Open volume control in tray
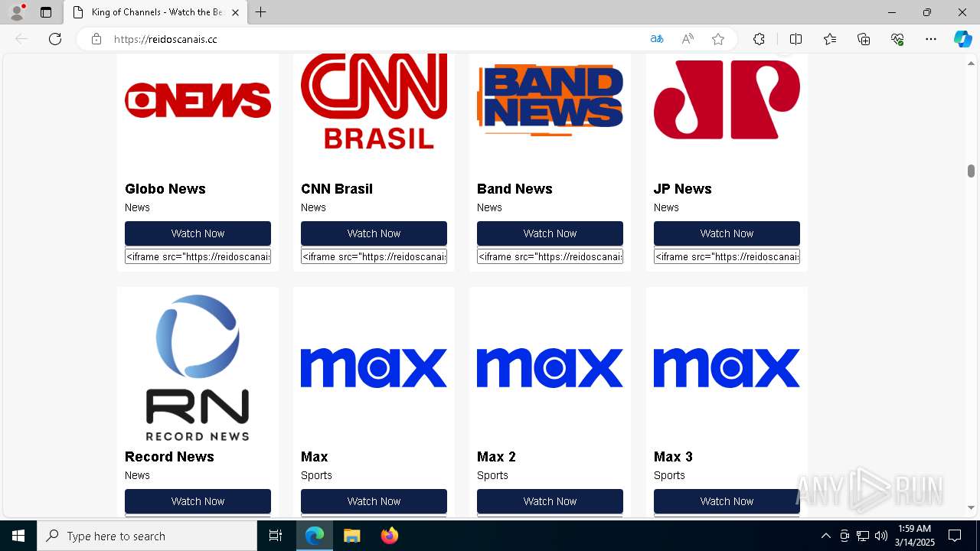The width and height of the screenshot is (980, 551). 881,536
